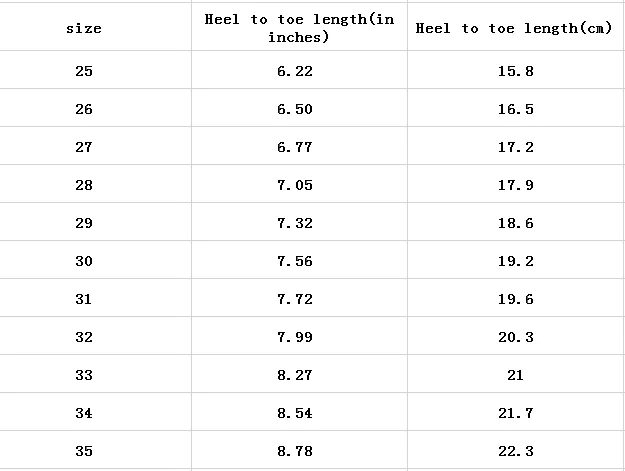The width and height of the screenshot is (625, 471).
Task: Select the 19.2 cm cell
Action: (515, 261)
